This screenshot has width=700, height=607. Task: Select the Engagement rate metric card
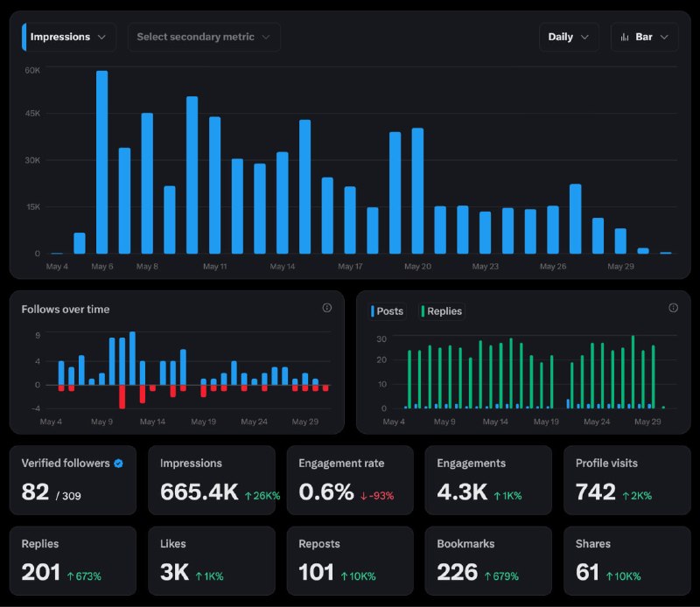tap(350, 480)
